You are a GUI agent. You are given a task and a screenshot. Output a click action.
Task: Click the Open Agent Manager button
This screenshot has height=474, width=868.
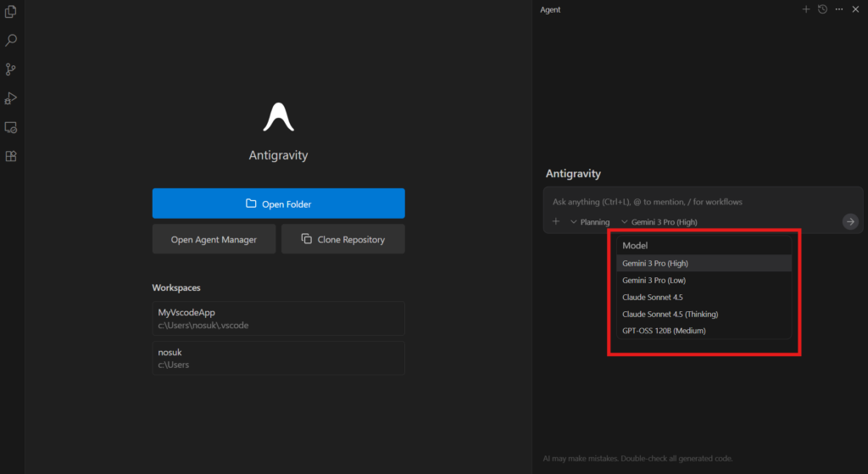214,239
